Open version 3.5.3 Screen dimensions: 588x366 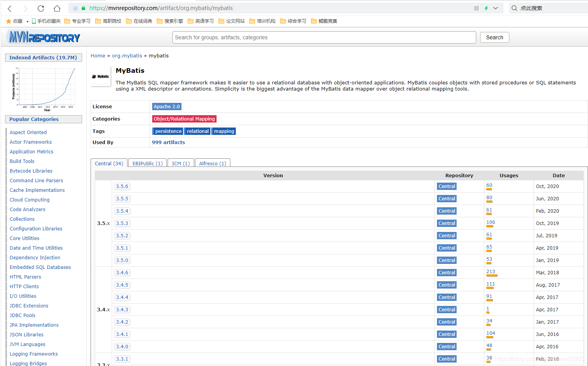[x=122, y=223]
